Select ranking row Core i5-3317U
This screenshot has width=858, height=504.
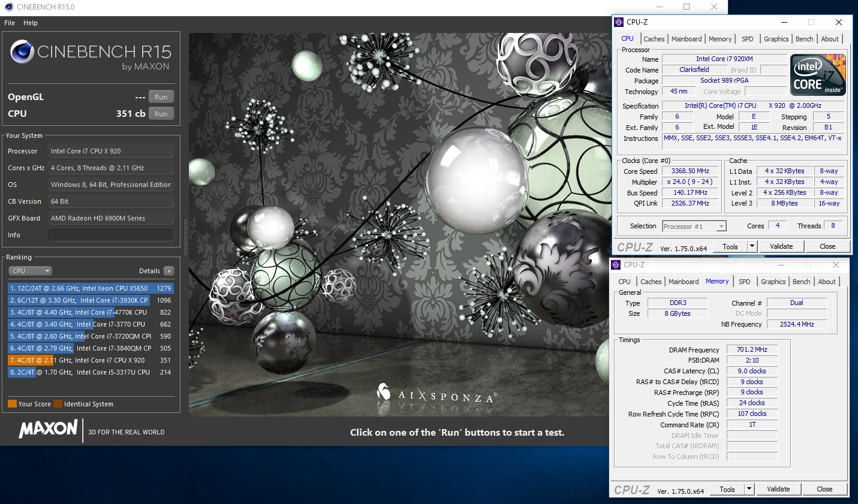click(x=91, y=372)
